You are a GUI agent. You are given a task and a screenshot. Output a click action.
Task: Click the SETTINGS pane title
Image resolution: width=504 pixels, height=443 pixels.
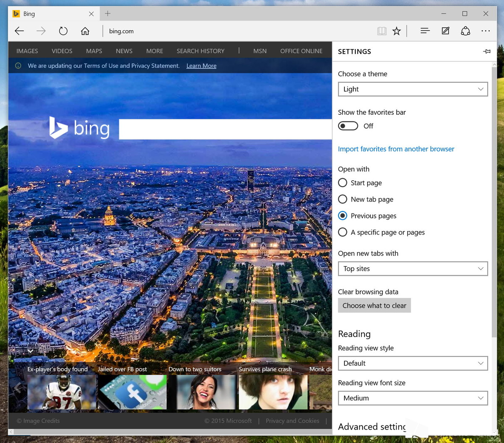pyautogui.click(x=354, y=51)
